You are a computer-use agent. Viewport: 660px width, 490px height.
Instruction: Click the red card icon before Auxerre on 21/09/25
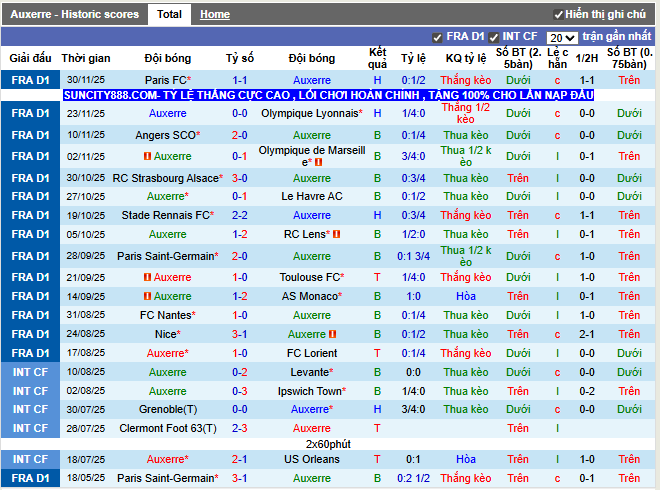[147, 277]
